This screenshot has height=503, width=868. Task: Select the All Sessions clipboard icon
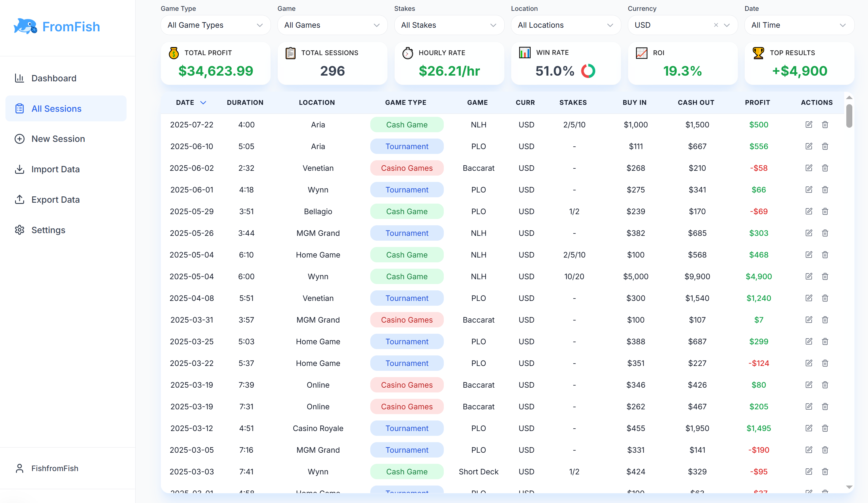tap(19, 108)
